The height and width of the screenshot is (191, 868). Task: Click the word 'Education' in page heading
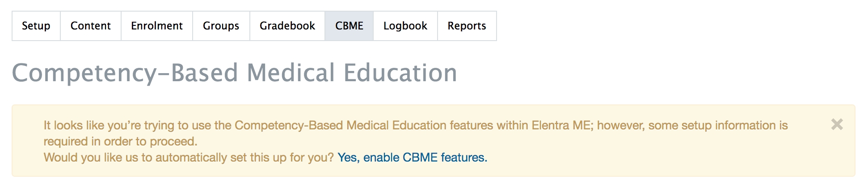coord(400,73)
